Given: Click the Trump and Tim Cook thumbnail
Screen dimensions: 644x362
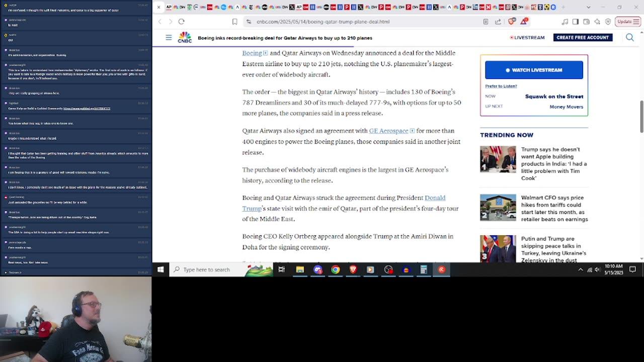Looking at the screenshot, I should click(x=498, y=159).
